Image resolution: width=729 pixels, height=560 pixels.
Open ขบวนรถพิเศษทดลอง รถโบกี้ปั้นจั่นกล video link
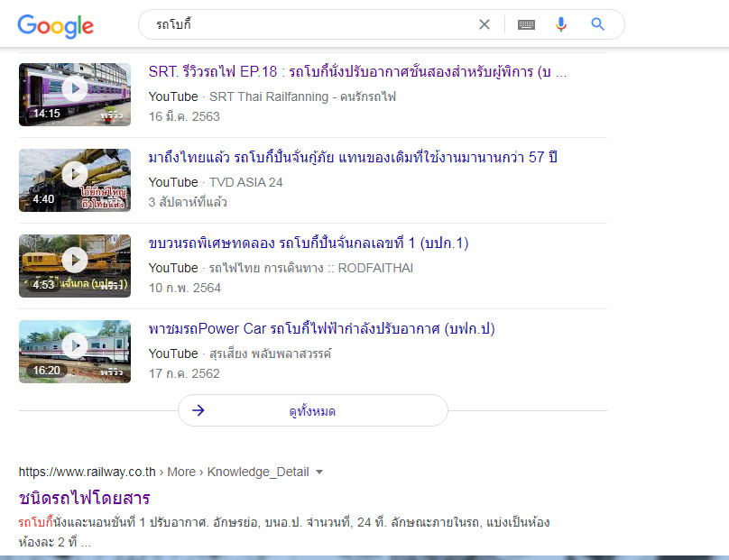click(309, 243)
